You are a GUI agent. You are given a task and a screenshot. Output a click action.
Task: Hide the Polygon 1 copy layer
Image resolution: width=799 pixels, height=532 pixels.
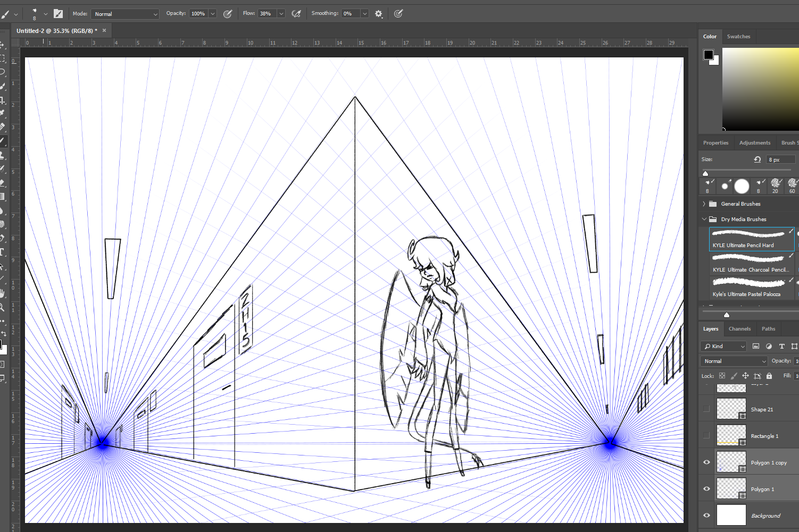click(706, 462)
